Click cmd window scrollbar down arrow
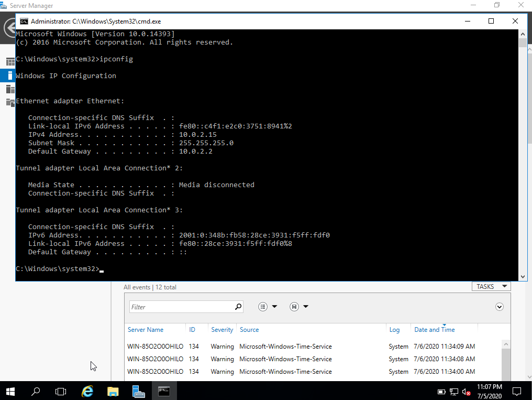The image size is (532, 400). pyautogui.click(x=523, y=277)
